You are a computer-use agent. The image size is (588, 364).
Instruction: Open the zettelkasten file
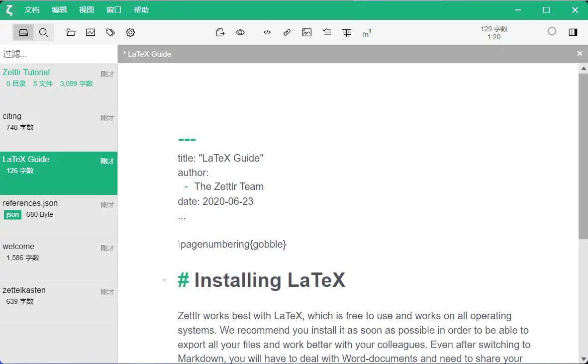(59, 304)
